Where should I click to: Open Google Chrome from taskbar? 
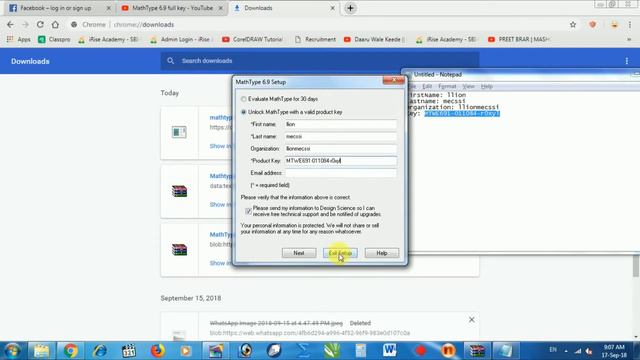[70, 351]
